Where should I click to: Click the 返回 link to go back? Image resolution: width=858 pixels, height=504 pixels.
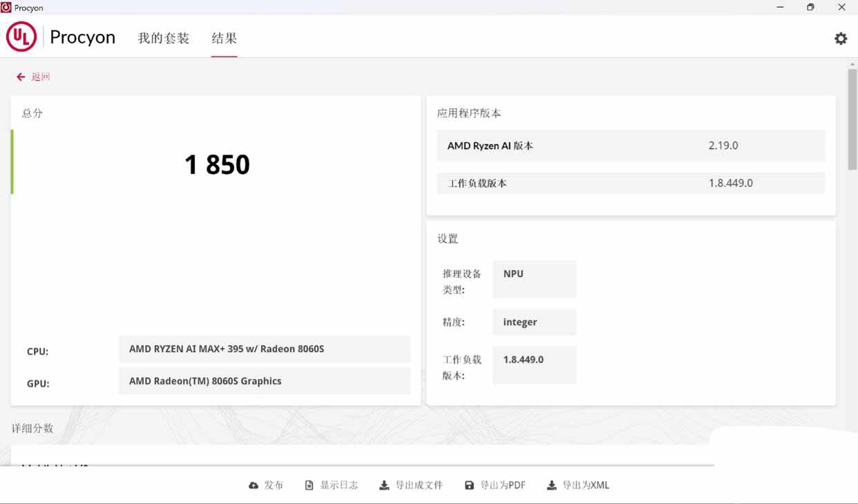[41, 76]
